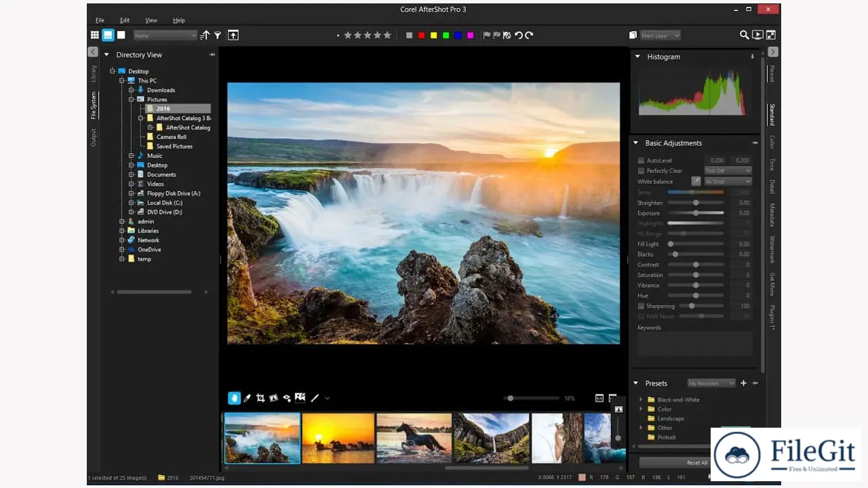Open the filter funnel tool

218,35
